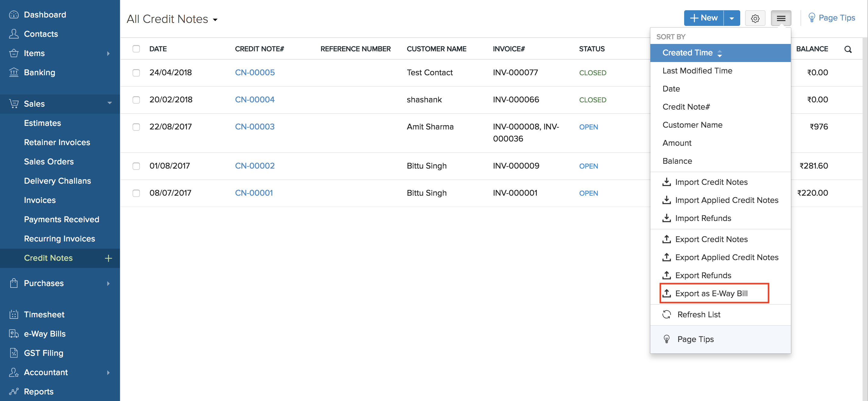Click the Refresh List icon
The width and height of the screenshot is (868, 401).
(x=666, y=314)
